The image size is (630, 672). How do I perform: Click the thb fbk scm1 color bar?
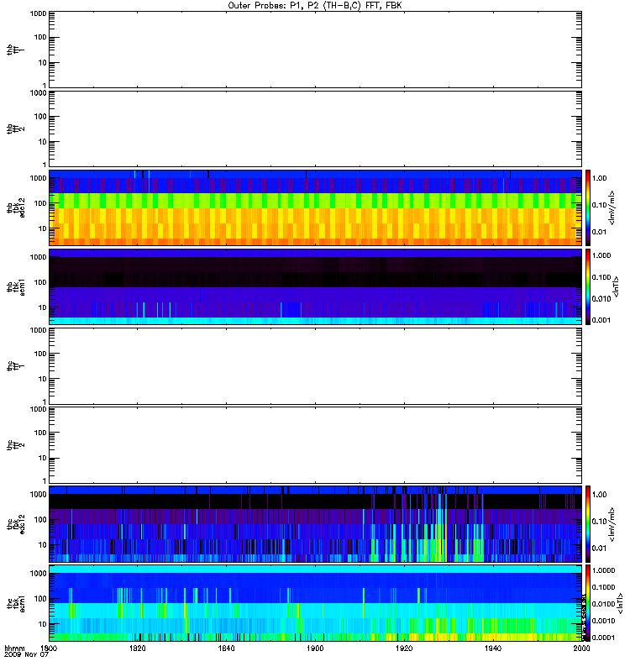(x=588, y=286)
